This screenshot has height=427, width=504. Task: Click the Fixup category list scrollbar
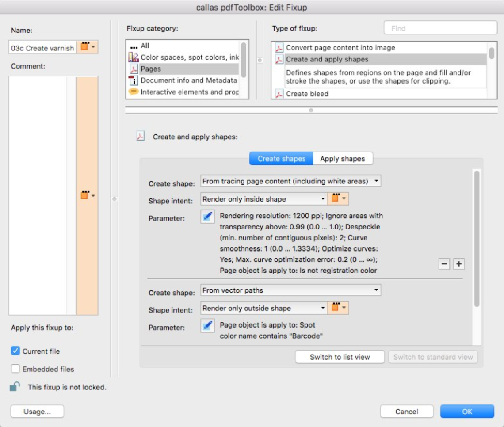244,60
